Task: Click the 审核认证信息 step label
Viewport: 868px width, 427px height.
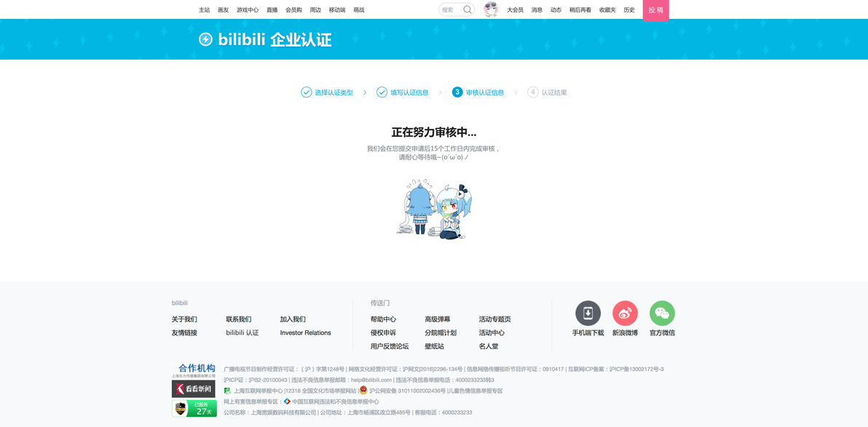Action: pos(485,92)
